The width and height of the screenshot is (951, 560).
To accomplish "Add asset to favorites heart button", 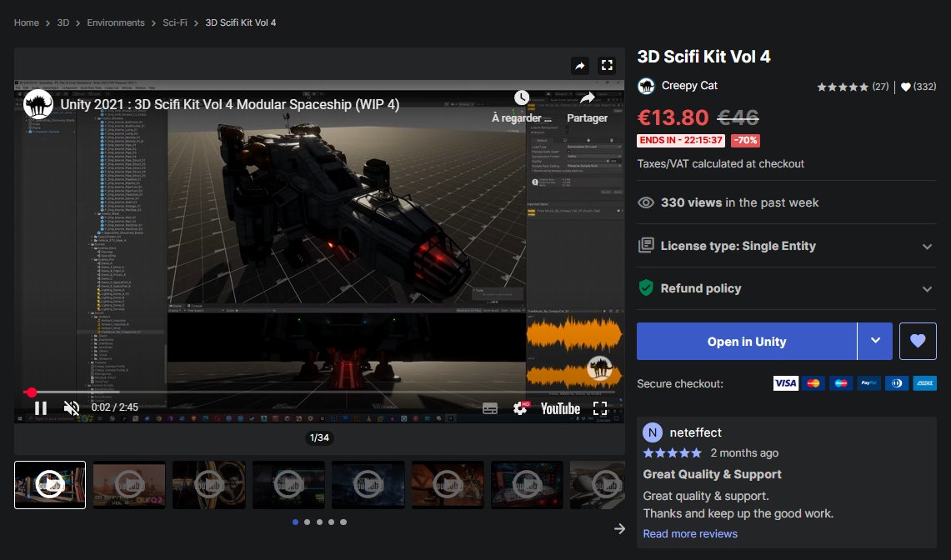I will 918,341.
